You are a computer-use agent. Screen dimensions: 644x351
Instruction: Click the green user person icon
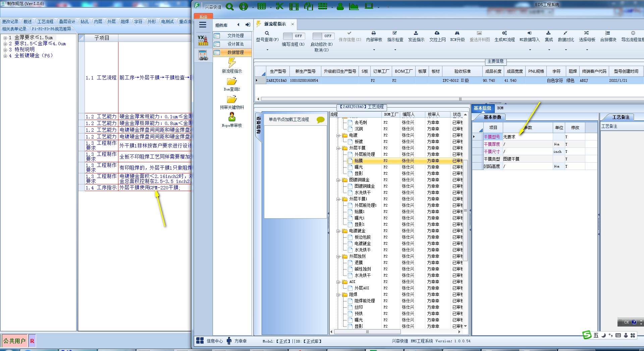(x=340, y=6)
